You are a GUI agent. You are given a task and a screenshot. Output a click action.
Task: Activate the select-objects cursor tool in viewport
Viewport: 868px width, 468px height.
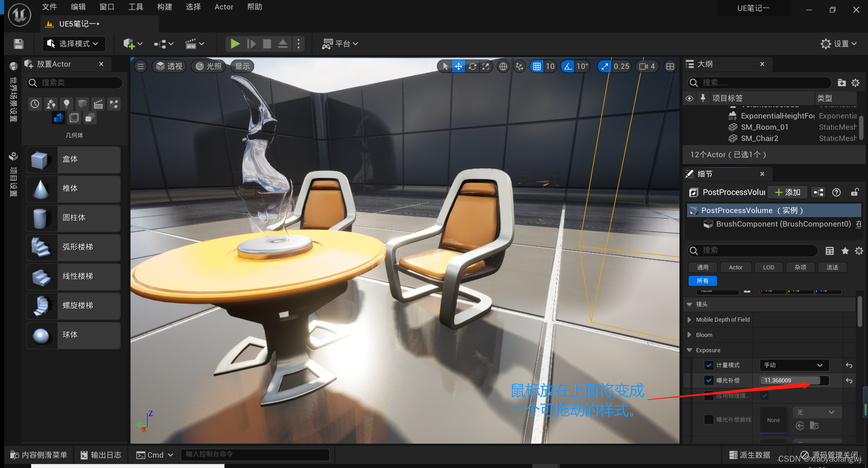pos(445,67)
